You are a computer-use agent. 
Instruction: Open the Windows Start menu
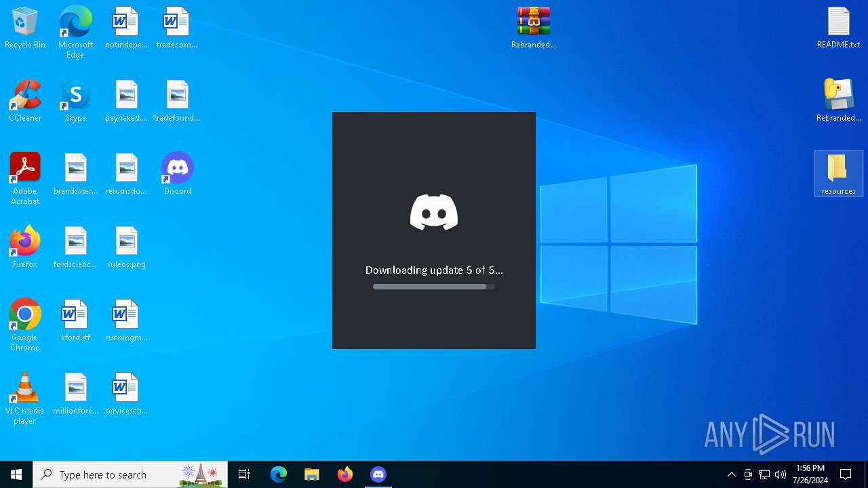pos(16,474)
